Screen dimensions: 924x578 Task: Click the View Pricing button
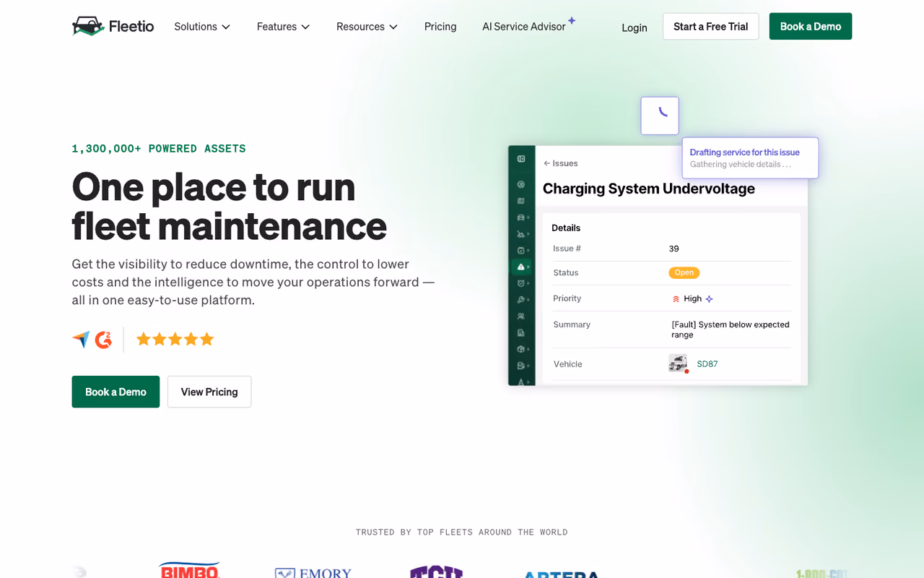point(209,392)
